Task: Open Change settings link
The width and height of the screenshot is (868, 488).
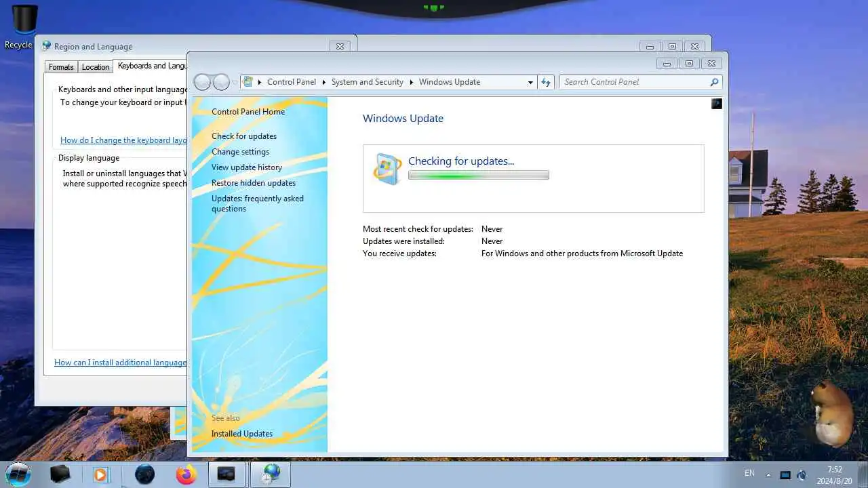Action: pos(240,152)
